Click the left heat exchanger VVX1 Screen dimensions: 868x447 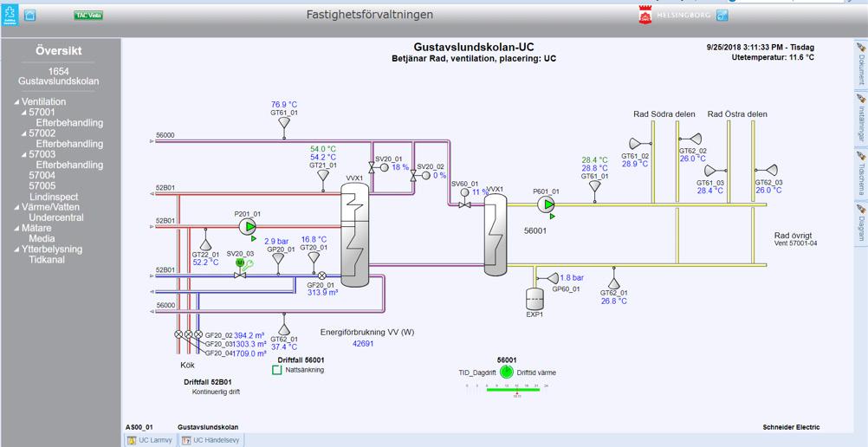[x=355, y=234]
